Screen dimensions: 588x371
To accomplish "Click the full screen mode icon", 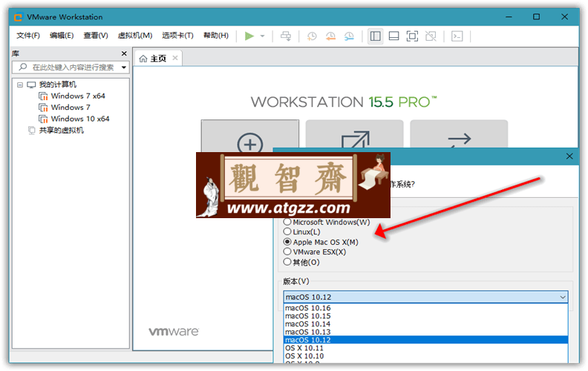I will point(412,36).
